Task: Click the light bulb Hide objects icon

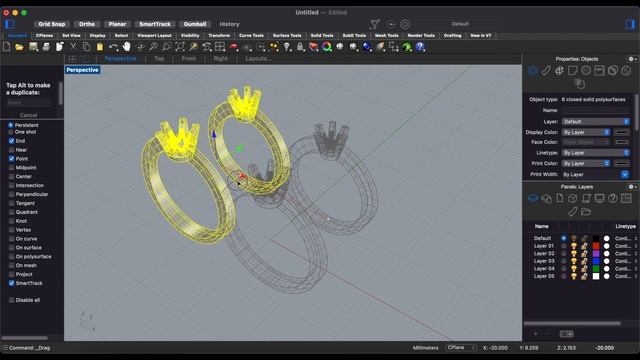Action: [x=287, y=47]
